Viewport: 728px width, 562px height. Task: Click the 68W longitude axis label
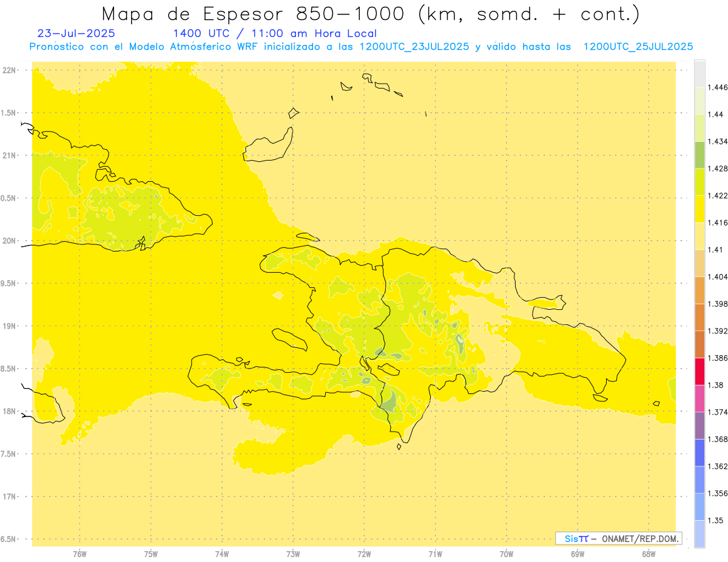[x=649, y=554]
